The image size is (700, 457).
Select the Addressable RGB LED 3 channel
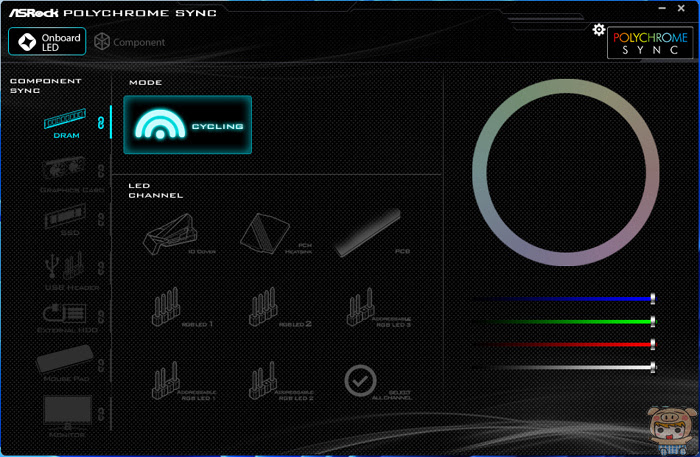378,307
